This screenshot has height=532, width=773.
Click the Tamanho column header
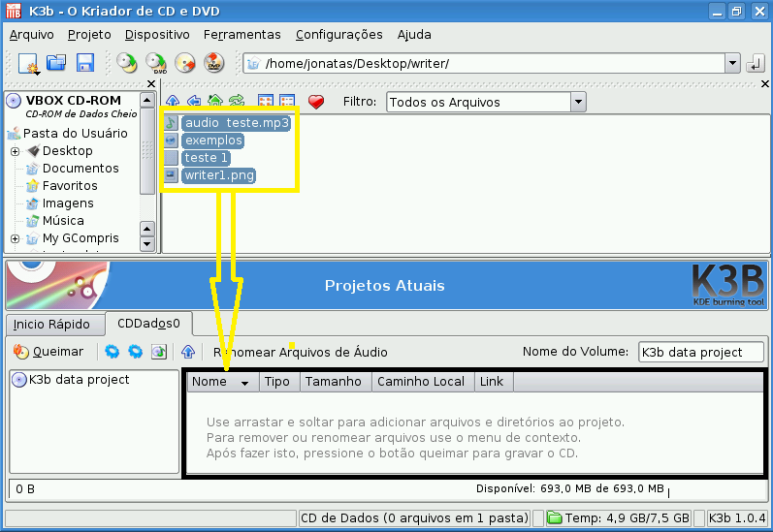(x=336, y=382)
